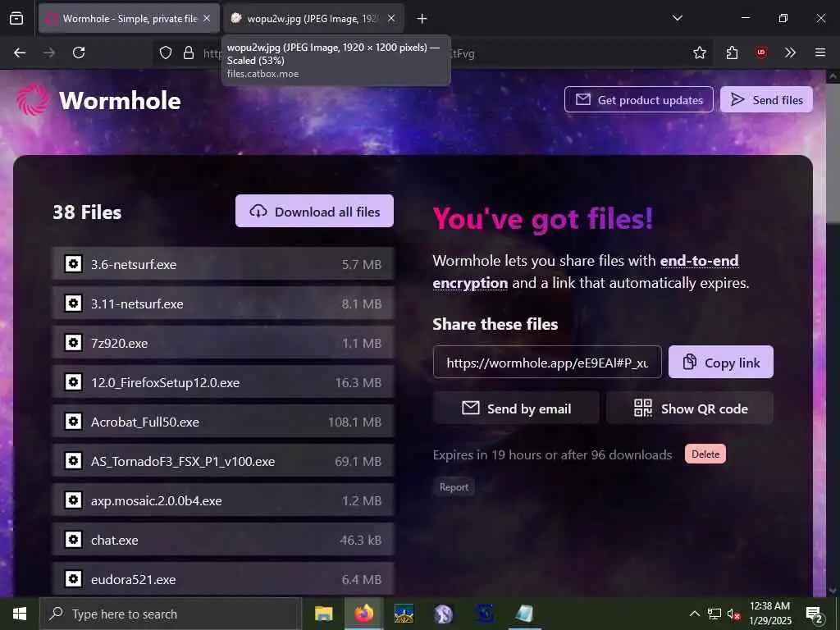Open the Extensions puzzle icon
840x630 pixels.
pos(732,52)
